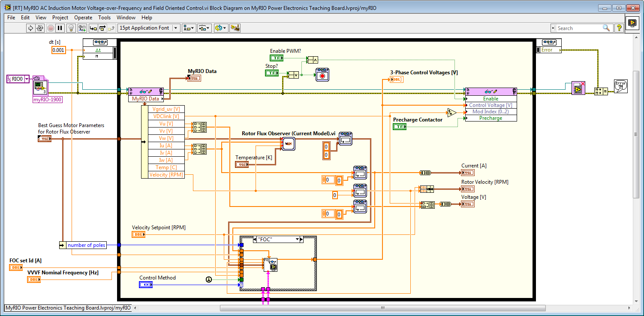The image size is (644, 316).
Task: Click the VI icon at top right
Action: click(632, 23)
